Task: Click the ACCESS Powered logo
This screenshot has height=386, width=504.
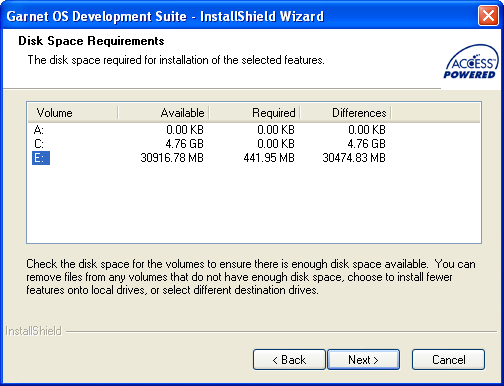Action: (x=471, y=62)
